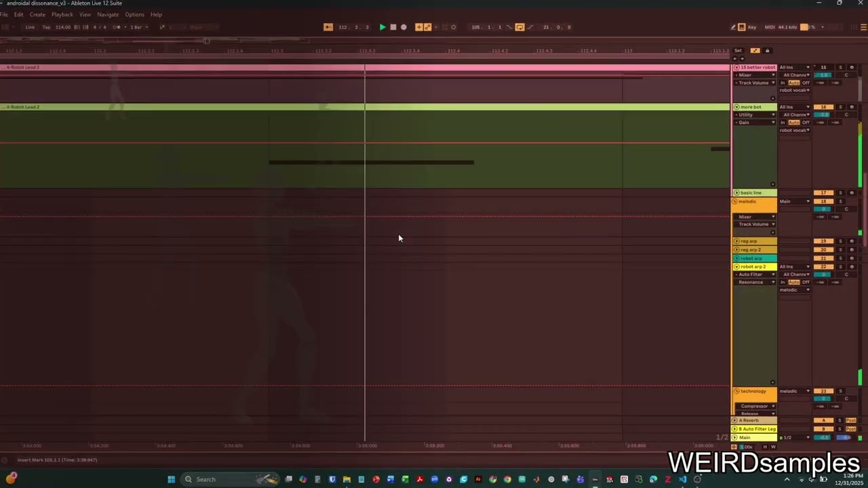Viewport: 868px width, 488px height.
Task: Click the Windows taskbar Search box
Action: click(229, 479)
